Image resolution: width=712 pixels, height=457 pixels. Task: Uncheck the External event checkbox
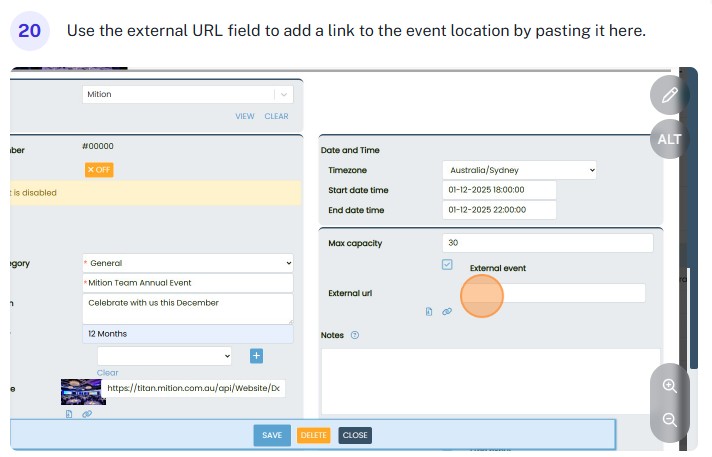[447, 265]
